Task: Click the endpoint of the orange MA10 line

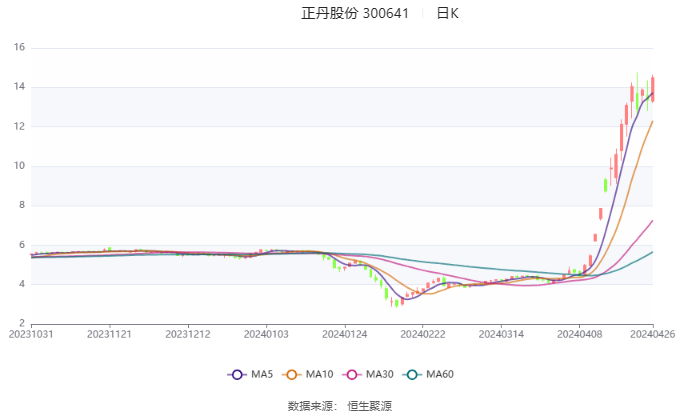Action: [x=653, y=121]
